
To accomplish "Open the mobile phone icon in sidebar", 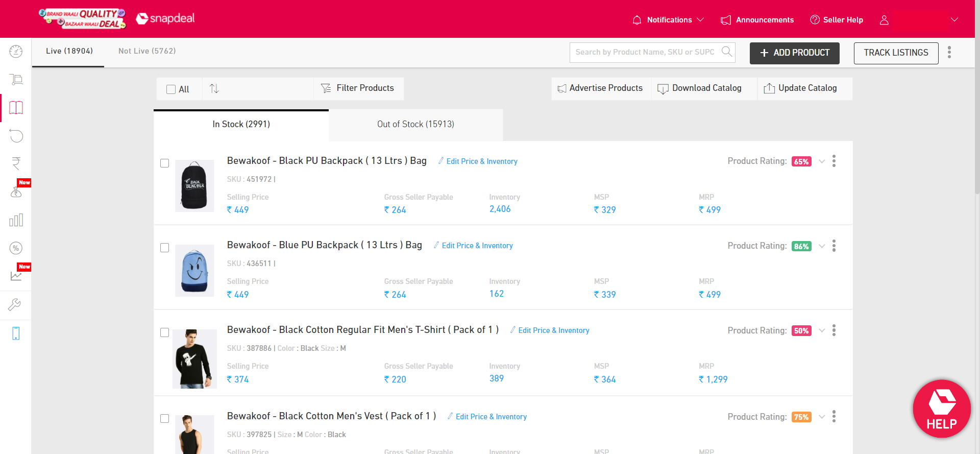I will [x=16, y=333].
